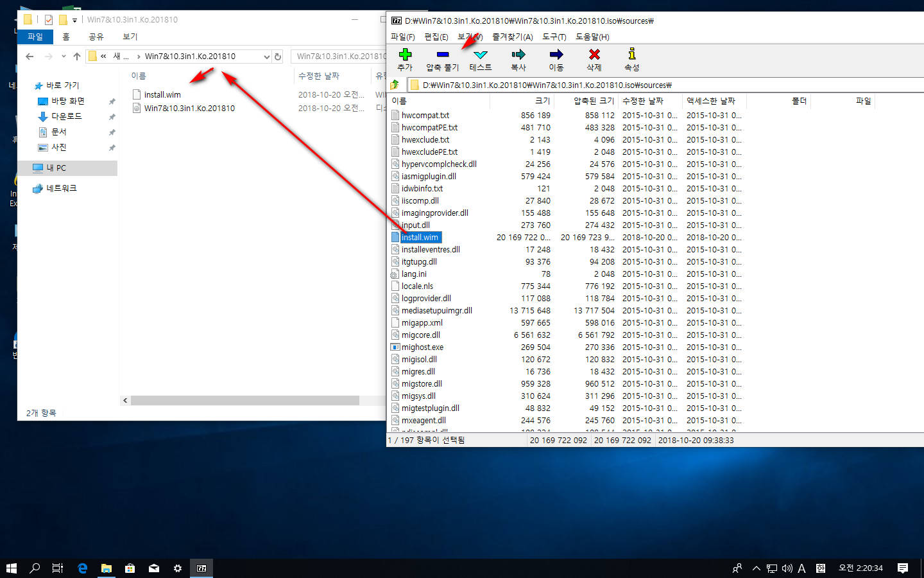The image size is (924, 578).
Task: Launch Edge browser from taskbar
Action: pos(82,568)
